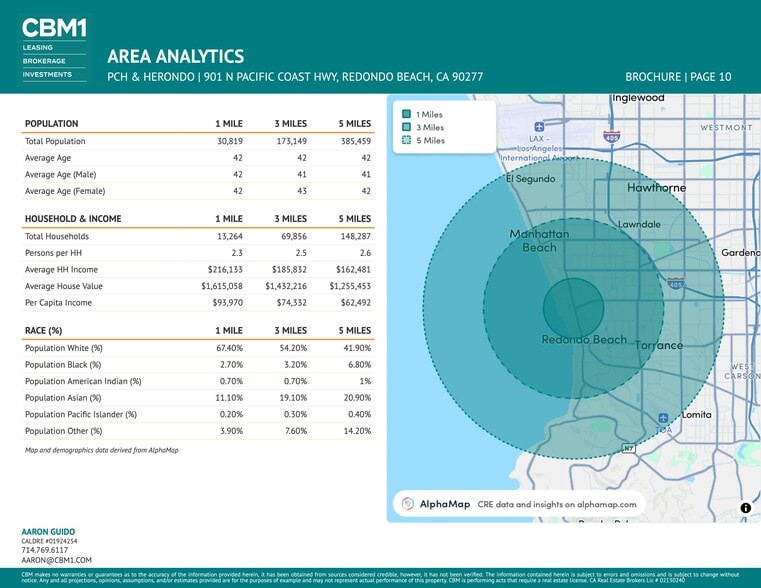Viewport: 761px width, 588px height.
Task: Click the LEASING label under the logo
Action: pyautogui.click(x=37, y=48)
